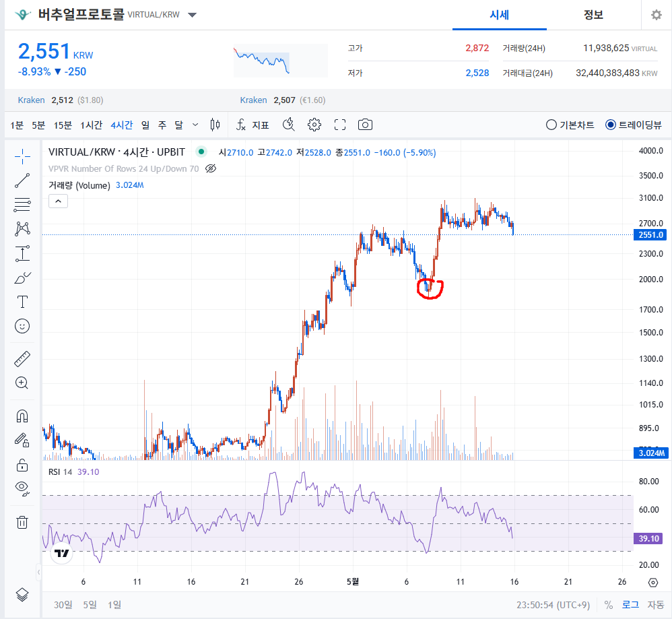Select the XABCD pattern tool
Screen dimensions: 672x619
click(x=22, y=229)
